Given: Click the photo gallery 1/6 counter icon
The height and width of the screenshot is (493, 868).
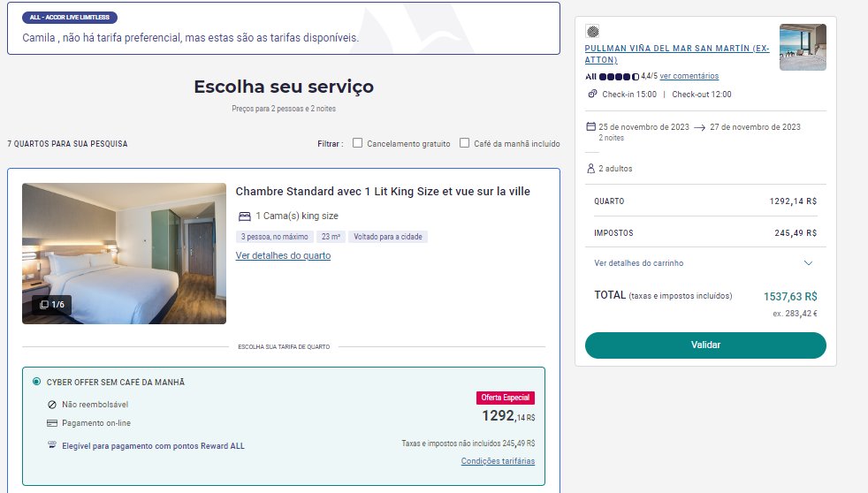Looking at the screenshot, I should click(44, 304).
